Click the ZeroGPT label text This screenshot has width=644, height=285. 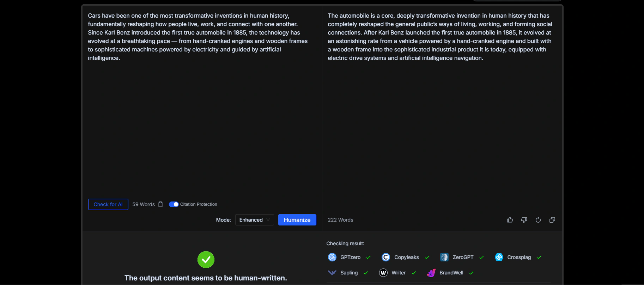coord(463,257)
